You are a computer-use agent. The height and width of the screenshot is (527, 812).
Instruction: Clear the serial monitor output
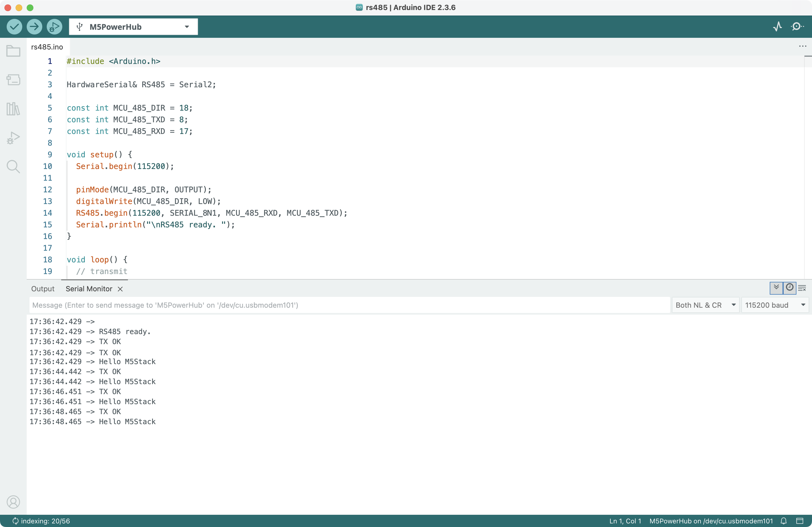click(x=802, y=288)
